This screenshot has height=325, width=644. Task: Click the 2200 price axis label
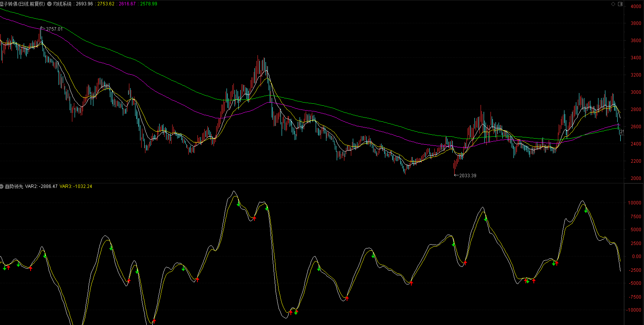(x=636, y=161)
